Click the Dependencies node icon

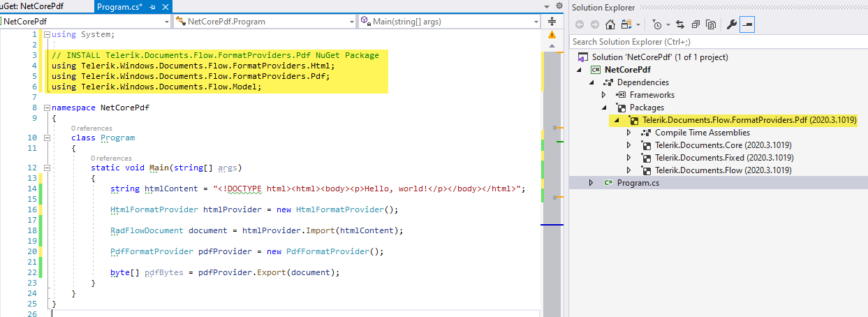(608, 82)
